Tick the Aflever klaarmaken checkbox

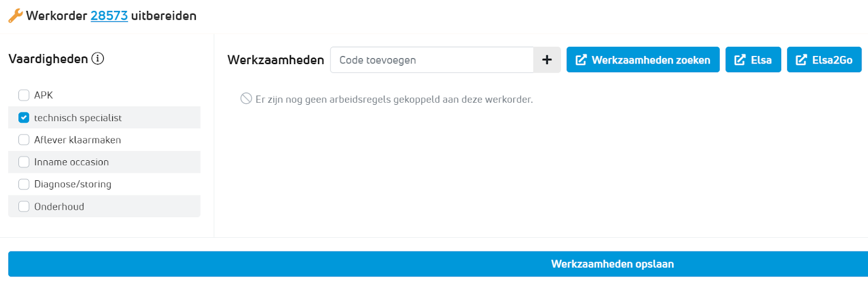pos(24,140)
